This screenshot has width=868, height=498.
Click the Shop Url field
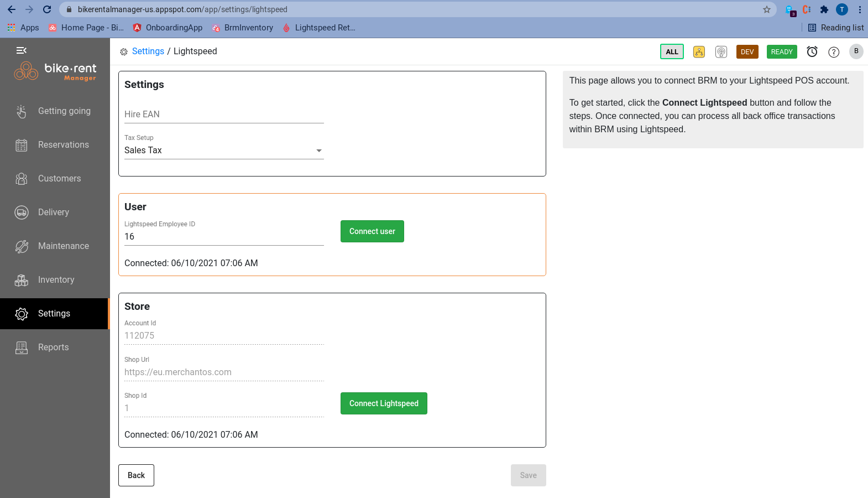[224, 372]
